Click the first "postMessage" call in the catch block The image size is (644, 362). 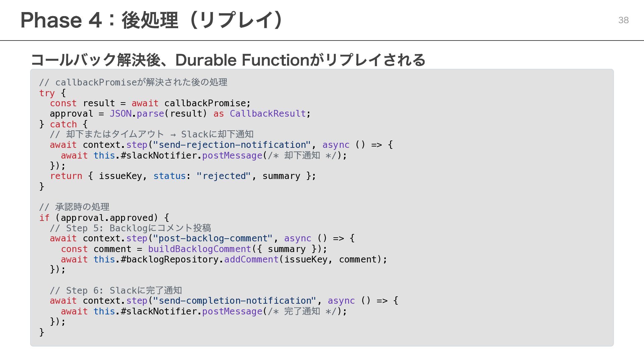232,156
